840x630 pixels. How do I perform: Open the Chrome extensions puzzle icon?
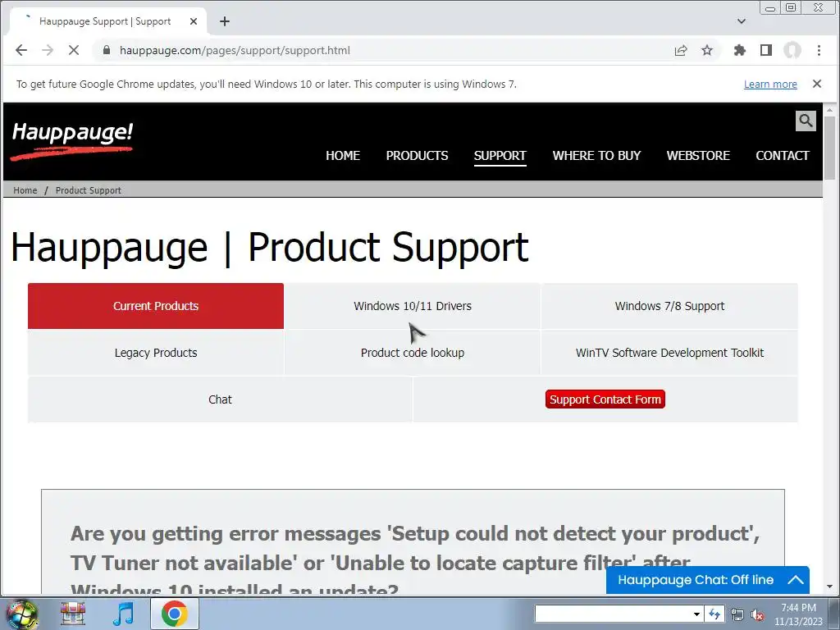(x=740, y=50)
